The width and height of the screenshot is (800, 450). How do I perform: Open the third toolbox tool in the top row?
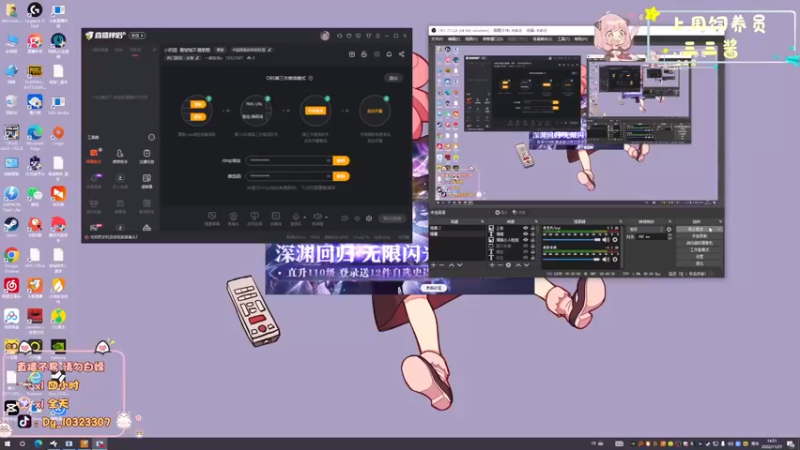coord(146,156)
